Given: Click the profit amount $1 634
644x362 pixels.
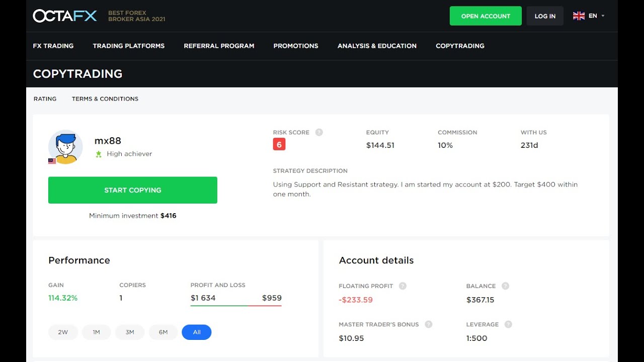Looking at the screenshot, I should pyautogui.click(x=203, y=298).
